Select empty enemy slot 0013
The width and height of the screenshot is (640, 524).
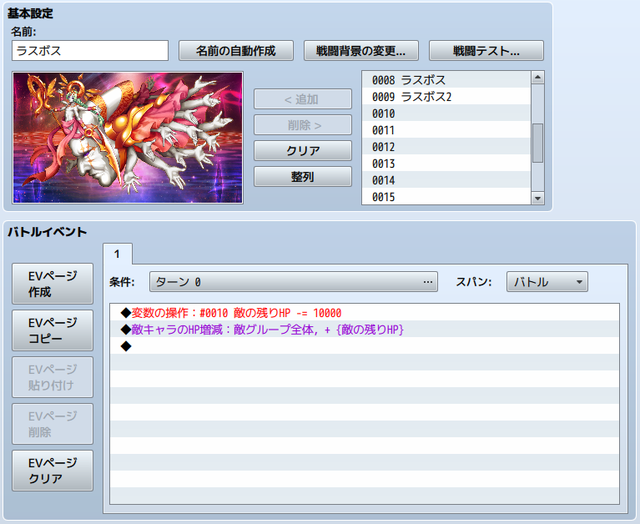point(446,164)
